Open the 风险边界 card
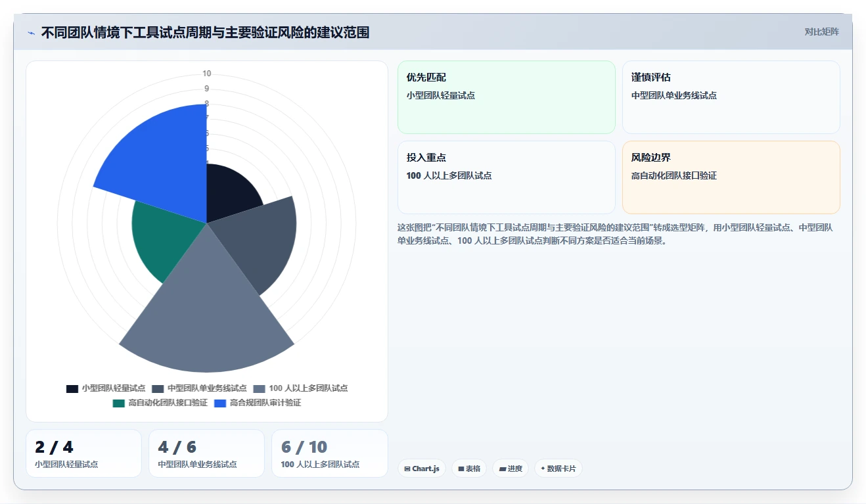This screenshot has width=866, height=504. click(731, 177)
